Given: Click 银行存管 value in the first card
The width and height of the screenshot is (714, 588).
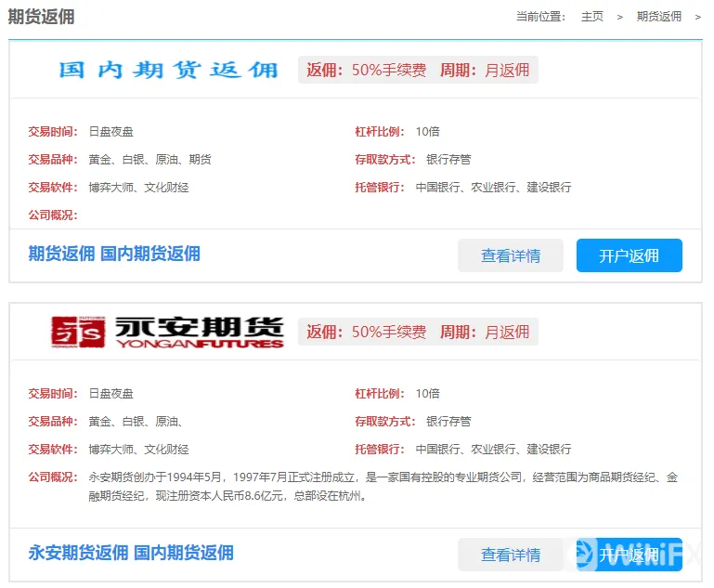Looking at the screenshot, I should coord(448,160).
